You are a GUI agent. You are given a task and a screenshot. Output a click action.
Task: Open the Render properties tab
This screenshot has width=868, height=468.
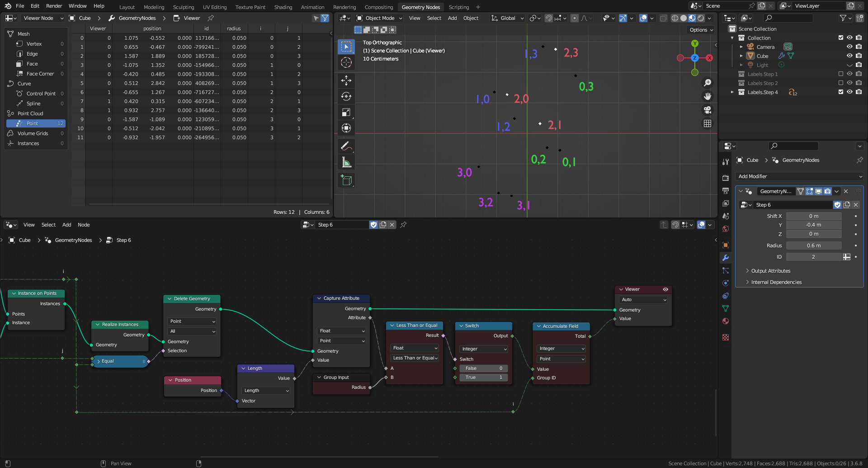(726, 178)
